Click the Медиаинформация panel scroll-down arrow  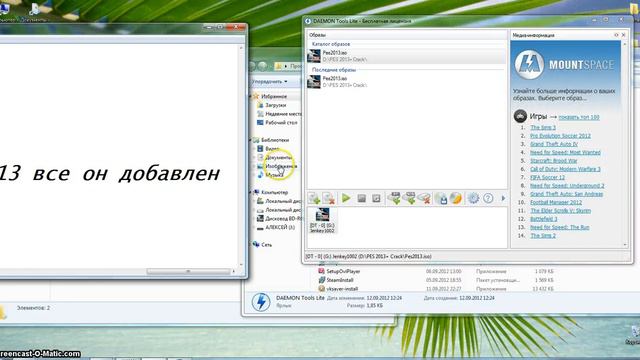pyautogui.click(x=625, y=244)
